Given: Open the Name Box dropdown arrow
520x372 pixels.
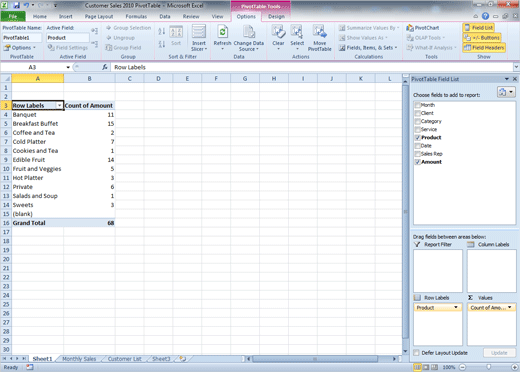Looking at the screenshot, I should (x=68, y=67).
